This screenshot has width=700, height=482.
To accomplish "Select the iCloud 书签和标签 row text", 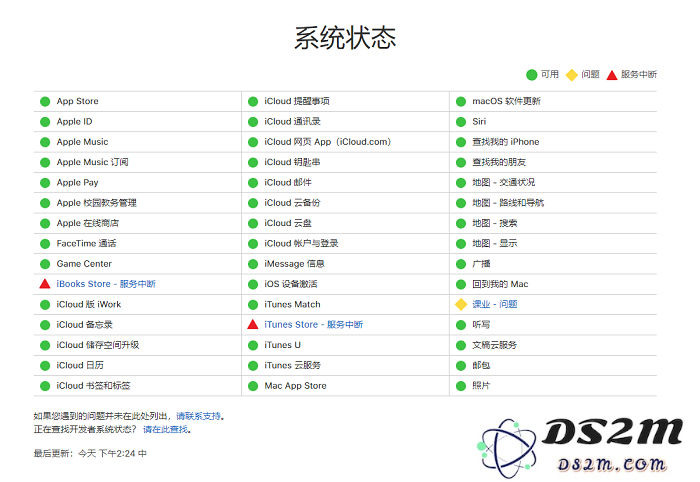I will pyautogui.click(x=93, y=386).
